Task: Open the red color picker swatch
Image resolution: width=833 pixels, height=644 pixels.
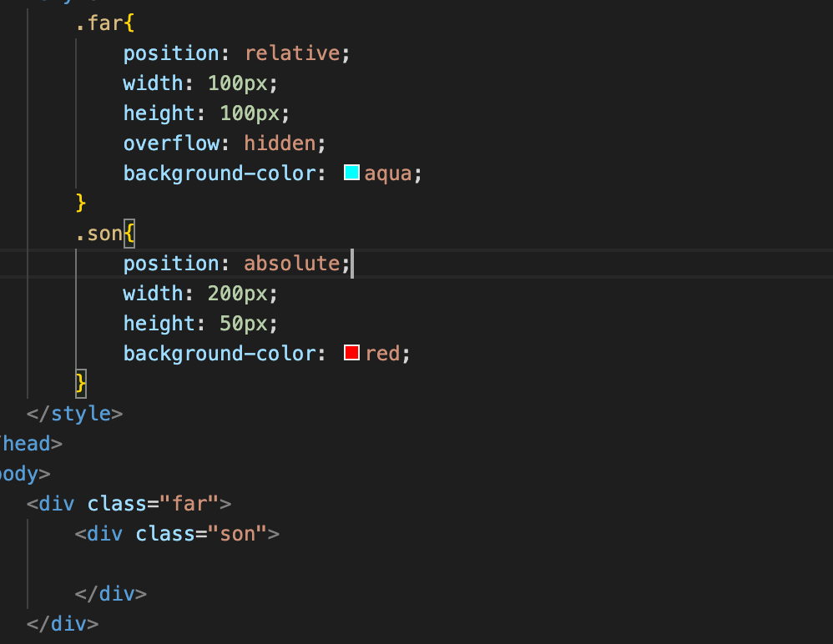Action: point(351,353)
